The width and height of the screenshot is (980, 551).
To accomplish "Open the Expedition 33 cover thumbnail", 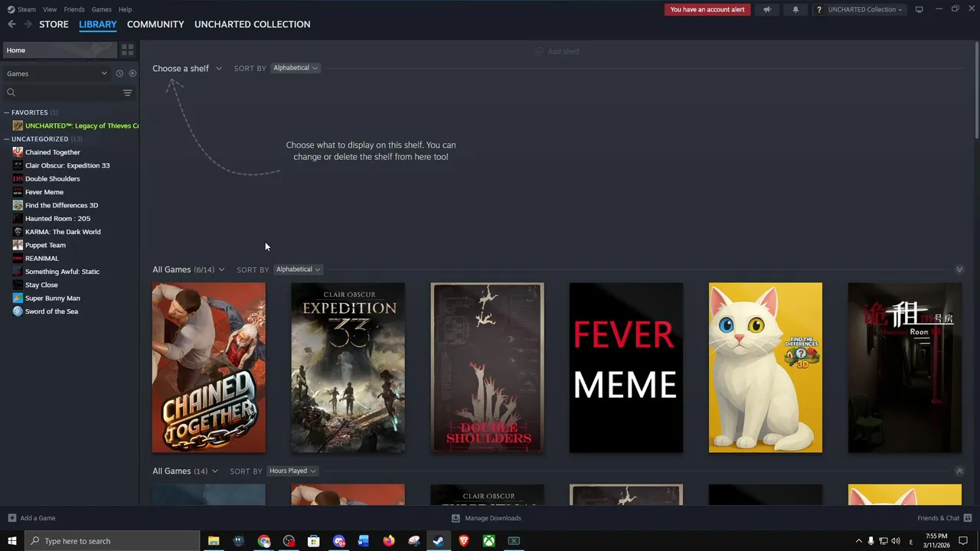I will (348, 368).
